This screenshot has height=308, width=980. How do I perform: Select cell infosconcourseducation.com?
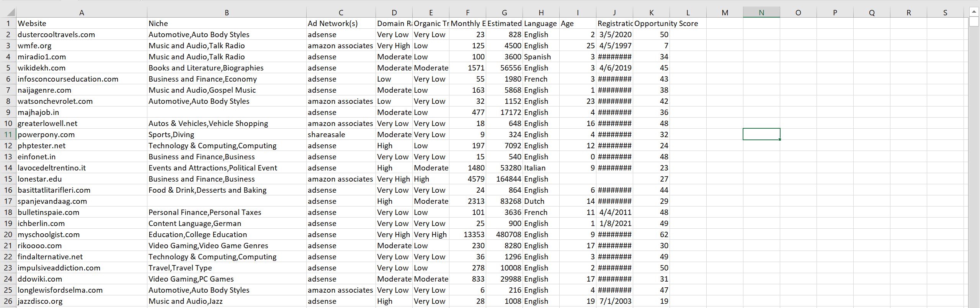point(82,79)
